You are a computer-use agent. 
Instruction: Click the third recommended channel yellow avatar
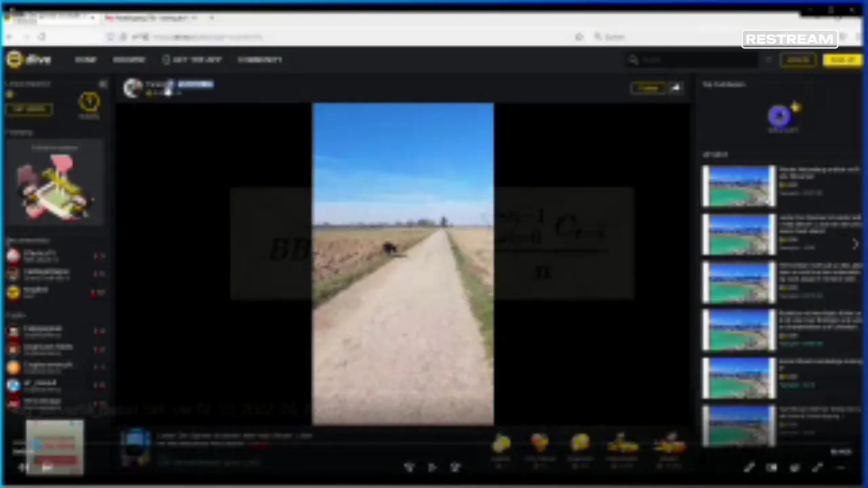(14, 292)
